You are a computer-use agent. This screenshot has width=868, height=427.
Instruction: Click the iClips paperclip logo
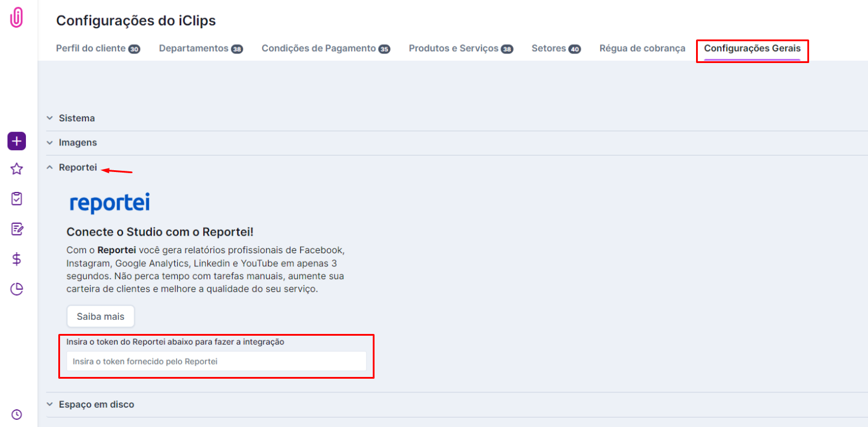16,18
